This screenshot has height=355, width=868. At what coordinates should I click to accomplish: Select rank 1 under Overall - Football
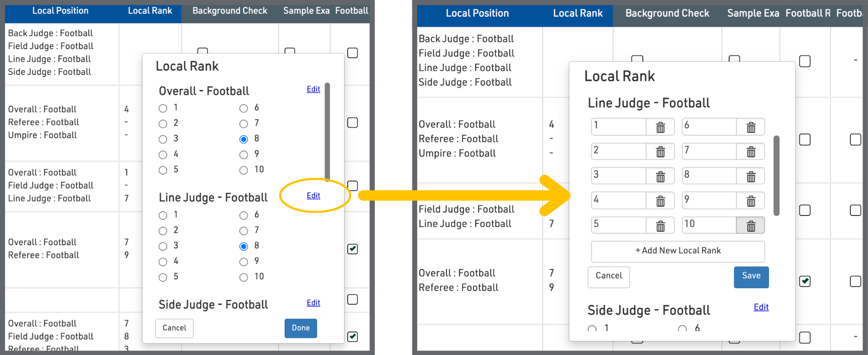tap(163, 108)
